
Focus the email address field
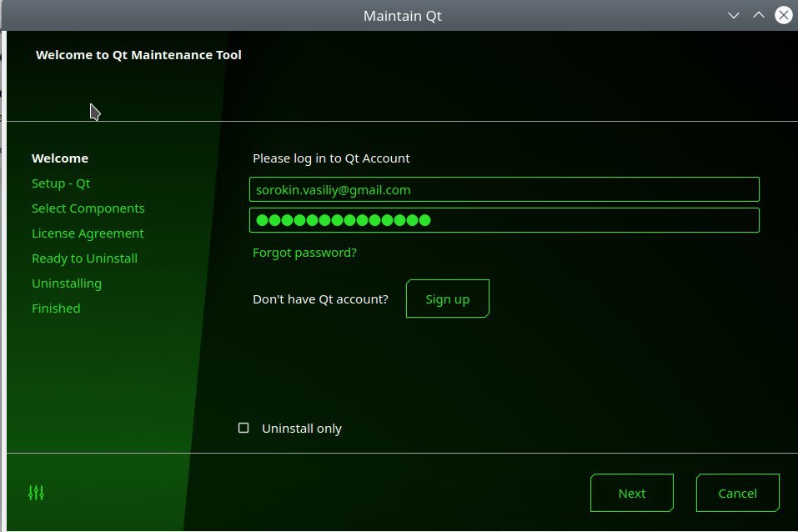pos(504,189)
